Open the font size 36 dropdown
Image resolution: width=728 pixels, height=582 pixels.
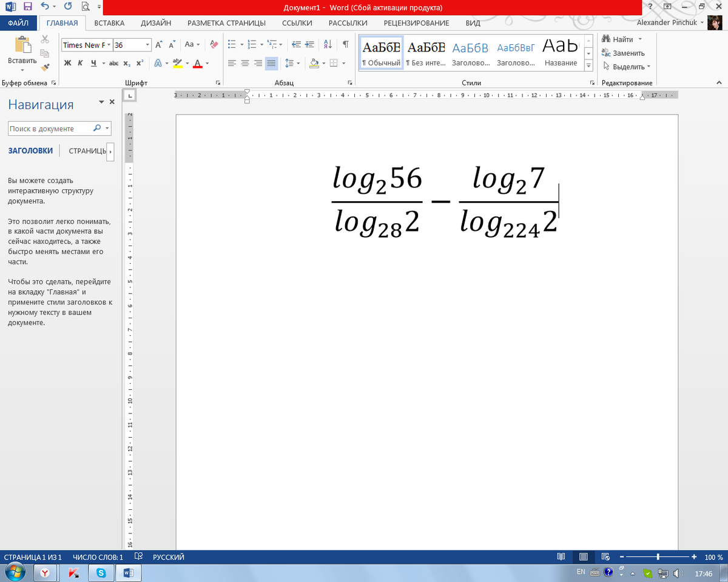[x=147, y=45]
